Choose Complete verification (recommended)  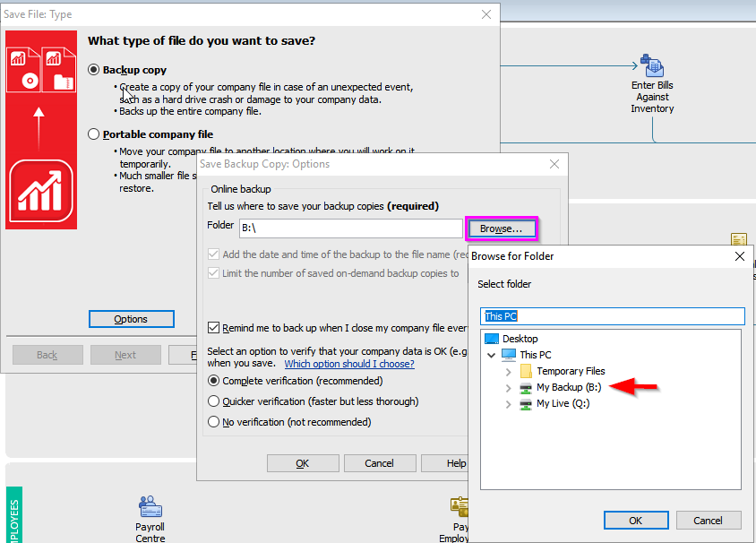[213, 381]
